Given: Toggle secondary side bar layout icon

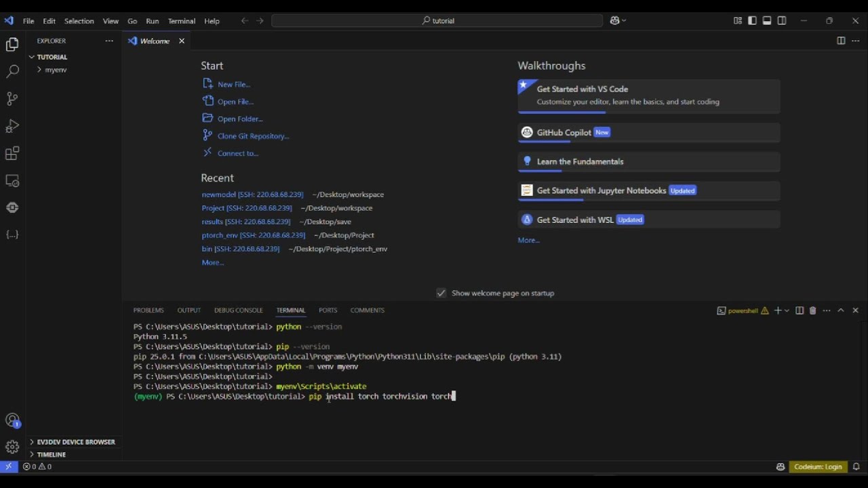Looking at the screenshot, I should click(x=782, y=20).
